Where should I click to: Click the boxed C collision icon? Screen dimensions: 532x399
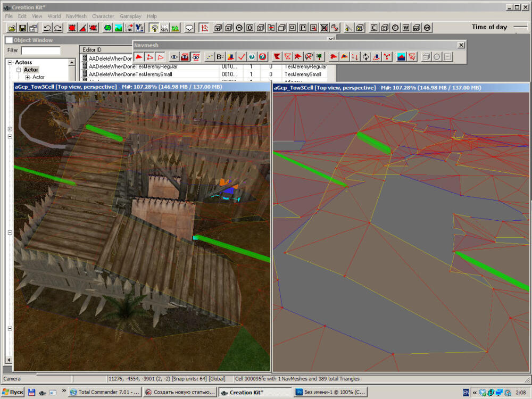tap(374, 28)
